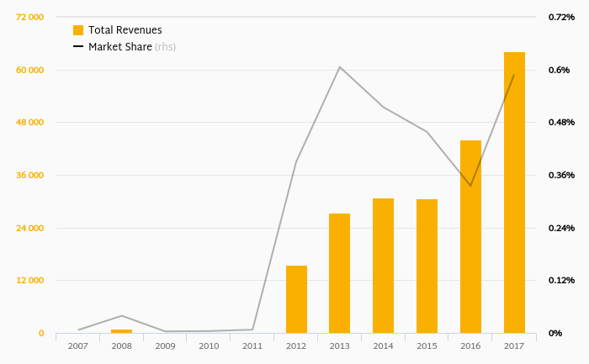Click the tiny 2008 revenue bar
Image resolution: width=589 pixels, height=364 pixels.
(x=121, y=331)
